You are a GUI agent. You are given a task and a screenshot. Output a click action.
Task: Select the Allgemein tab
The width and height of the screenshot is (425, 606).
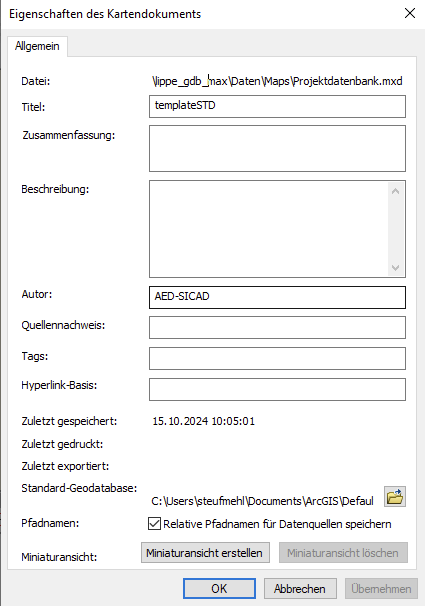coord(37,46)
